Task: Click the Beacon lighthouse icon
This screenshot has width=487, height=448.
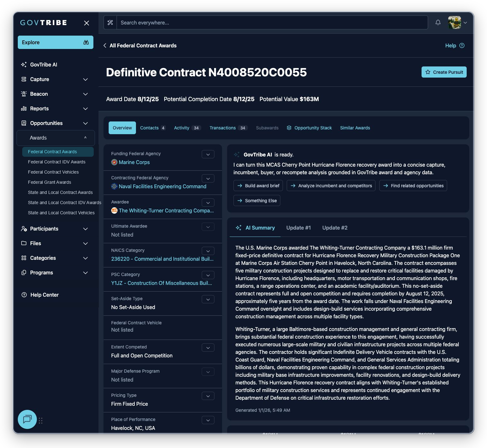Action: (24, 94)
